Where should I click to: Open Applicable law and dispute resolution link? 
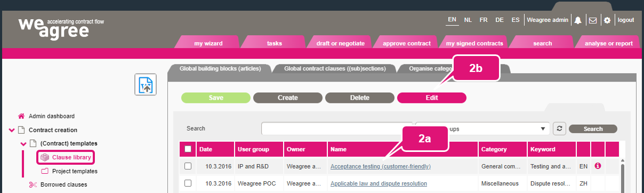point(379,183)
